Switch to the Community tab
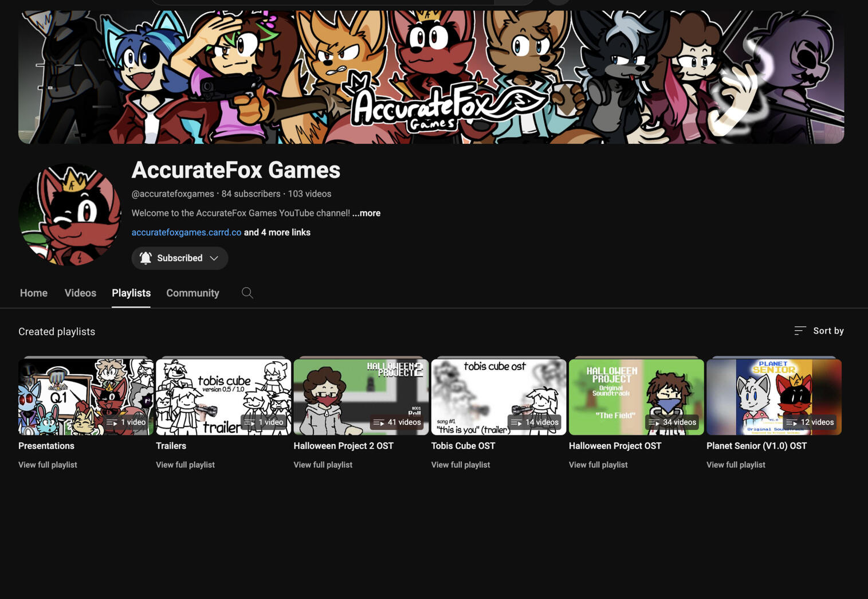 [193, 293]
